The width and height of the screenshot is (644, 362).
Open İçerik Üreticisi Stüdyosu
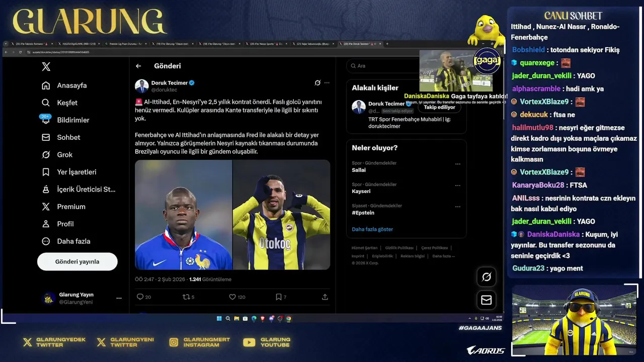tap(79, 190)
